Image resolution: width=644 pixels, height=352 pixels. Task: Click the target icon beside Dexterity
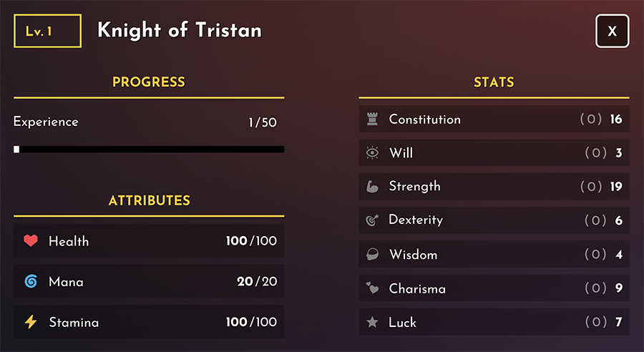tap(372, 220)
